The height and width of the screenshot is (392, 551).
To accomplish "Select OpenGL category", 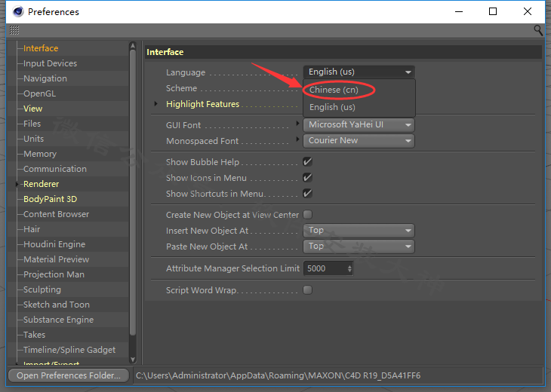I will click(x=39, y=93).
